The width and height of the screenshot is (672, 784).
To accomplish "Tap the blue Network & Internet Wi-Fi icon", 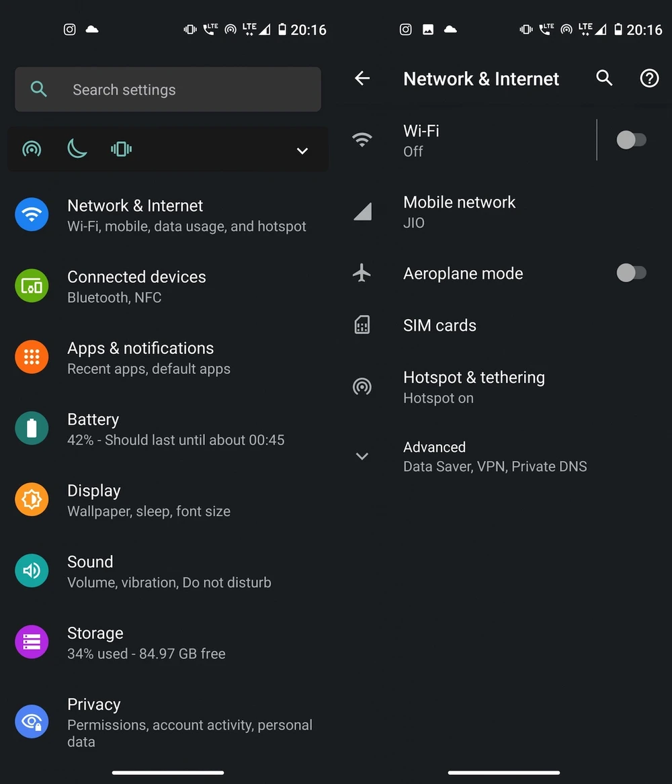I will [x=32, y=214].
